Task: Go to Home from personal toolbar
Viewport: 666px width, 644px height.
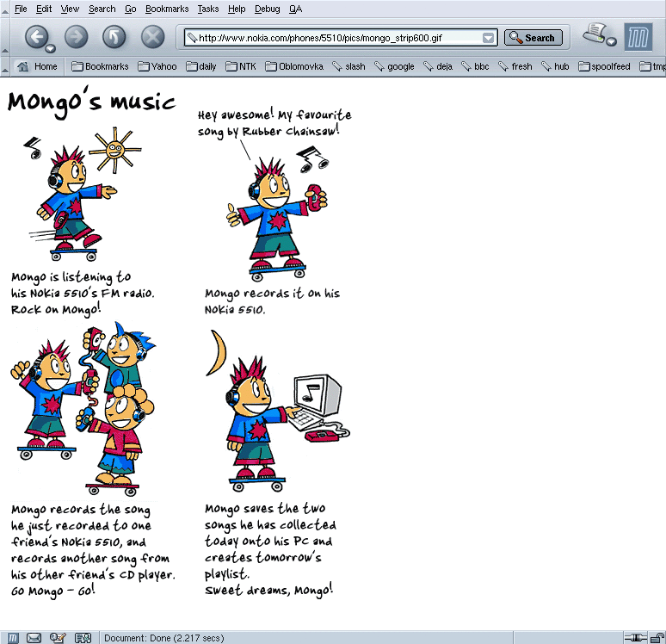Action: tap(37, 66)
